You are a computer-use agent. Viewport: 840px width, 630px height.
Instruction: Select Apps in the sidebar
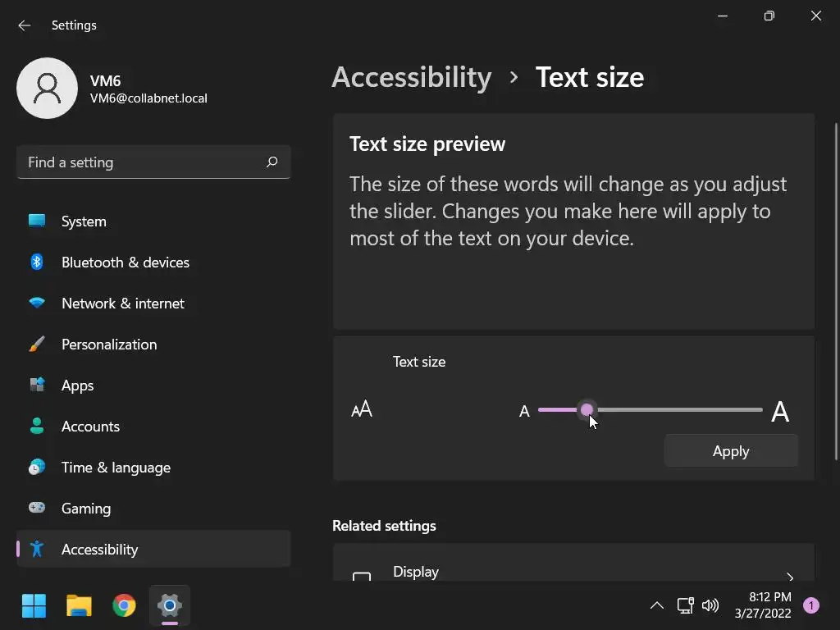78,386
